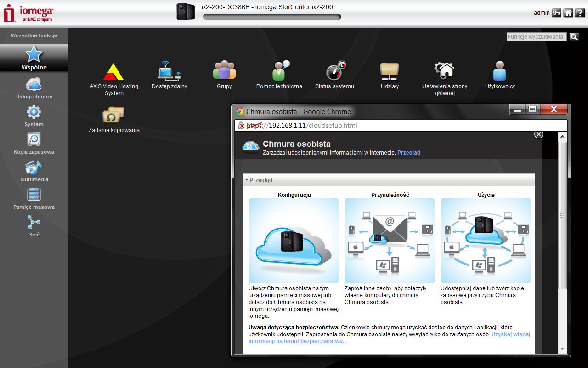Select the Sieć network category
The height and width of the screenshot is (368, 588).
coord(34,226)
